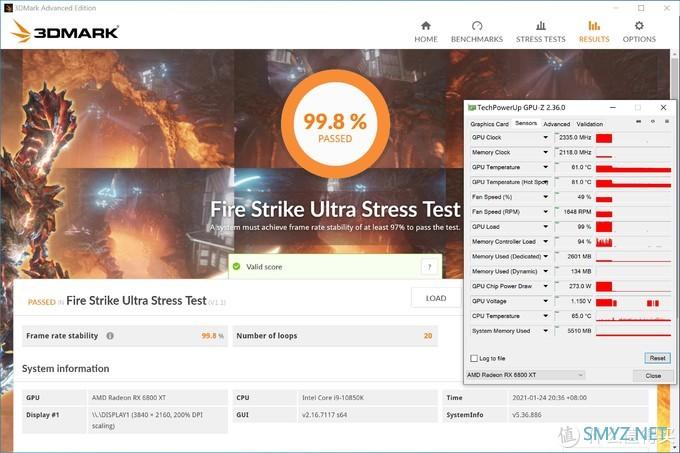
Task: Click GPU-Z screenshot camera icon
Action: [638, 122]
